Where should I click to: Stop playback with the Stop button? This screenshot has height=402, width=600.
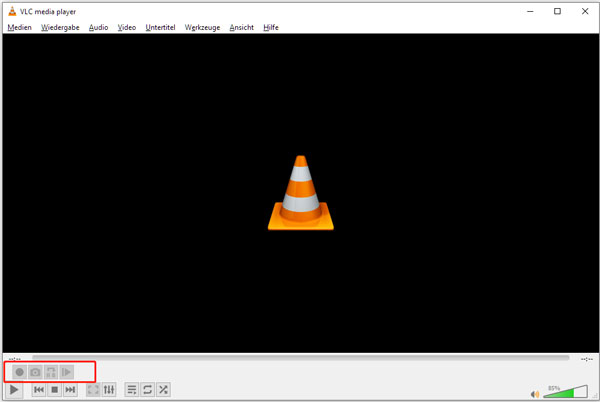(x=54, y=390)
